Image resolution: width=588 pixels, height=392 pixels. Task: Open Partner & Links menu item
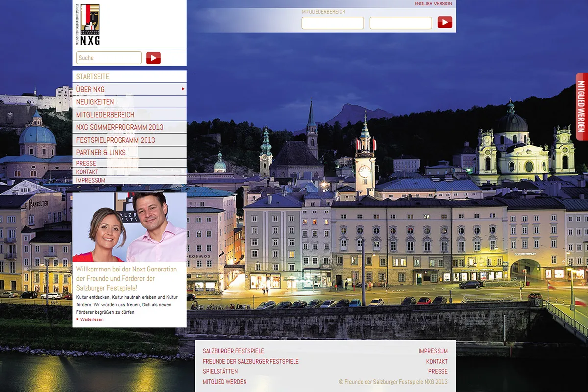click(x=129, y=153)
